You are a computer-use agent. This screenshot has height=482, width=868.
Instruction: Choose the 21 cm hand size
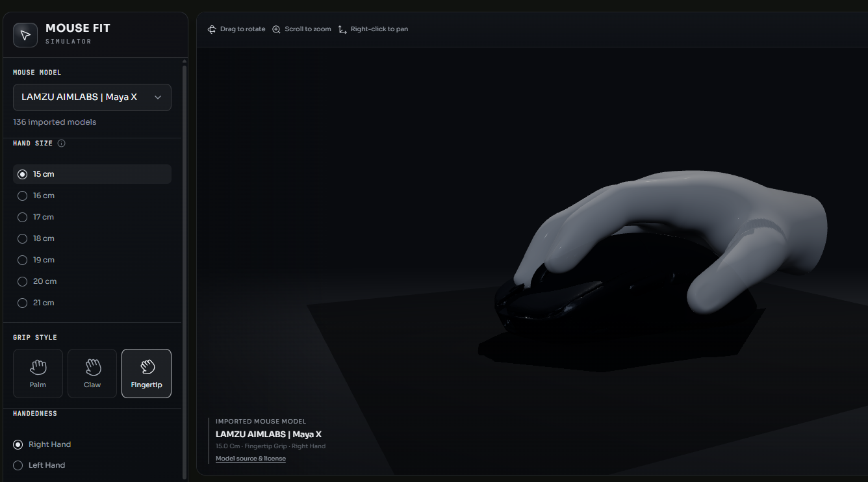(92, 303)
